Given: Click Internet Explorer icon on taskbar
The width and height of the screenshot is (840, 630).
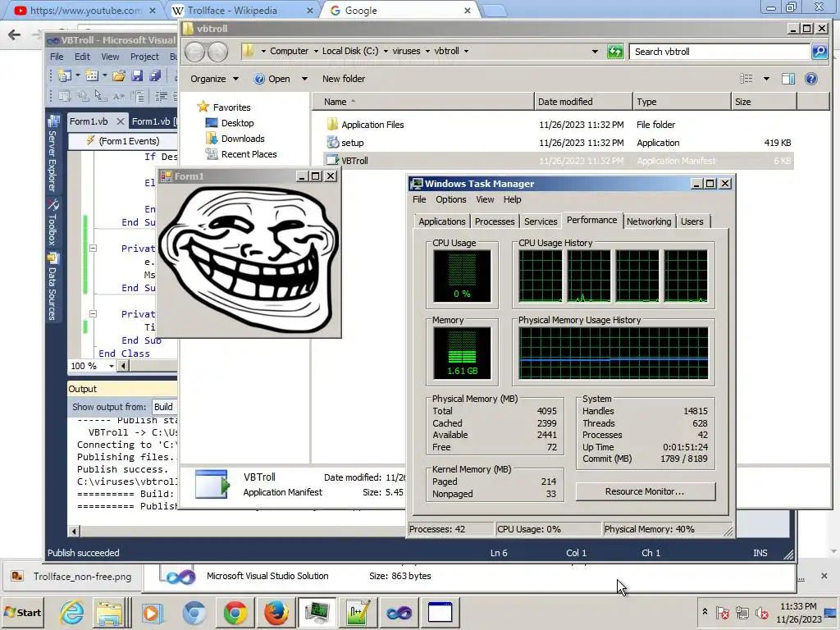Looking at the screenshot, I should coord(72,612).
